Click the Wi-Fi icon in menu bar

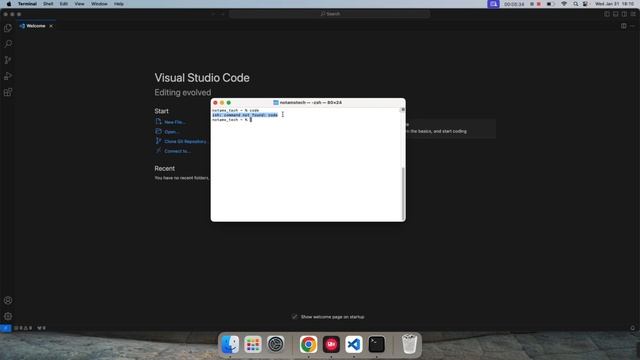564,4
